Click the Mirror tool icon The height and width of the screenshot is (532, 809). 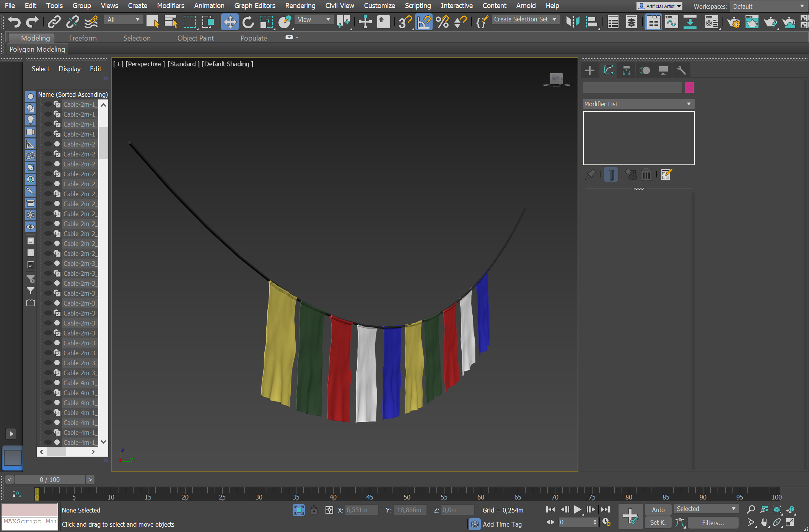click(573, 22)
